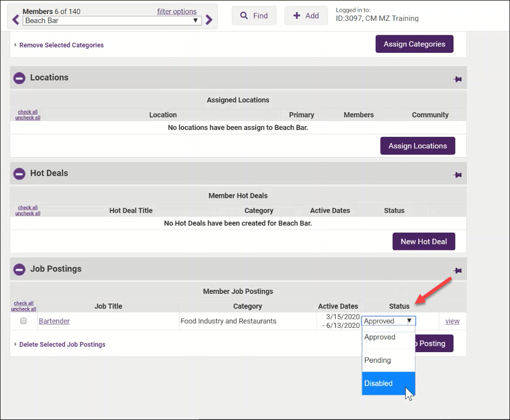Screen dimensions: 510x420
Task: Check all job postings
Action: pyautogui.click(x=23, y=304)
